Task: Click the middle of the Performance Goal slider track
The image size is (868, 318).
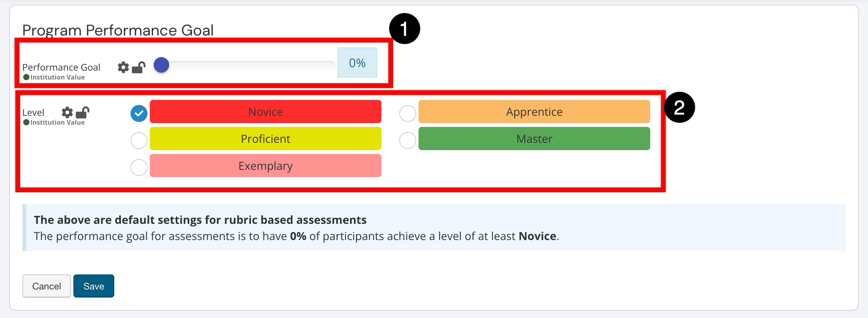Action: point(247,65)
